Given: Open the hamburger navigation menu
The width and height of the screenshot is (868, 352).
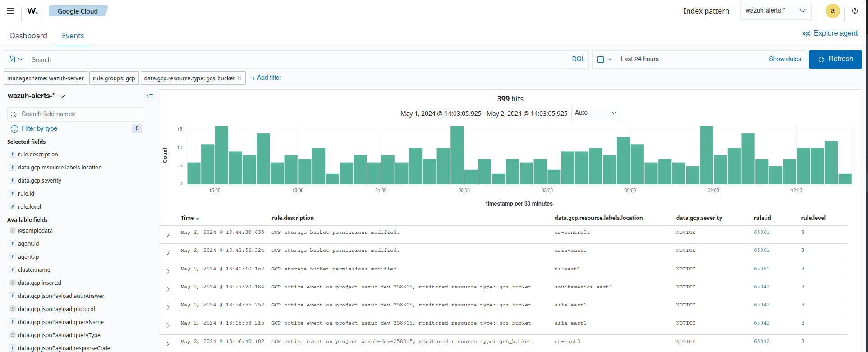Looking at the screenshot, I should tap(11, 11).
